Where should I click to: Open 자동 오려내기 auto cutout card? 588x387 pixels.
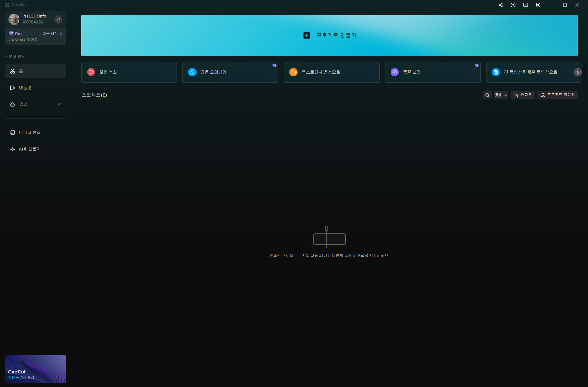[230, 72]
